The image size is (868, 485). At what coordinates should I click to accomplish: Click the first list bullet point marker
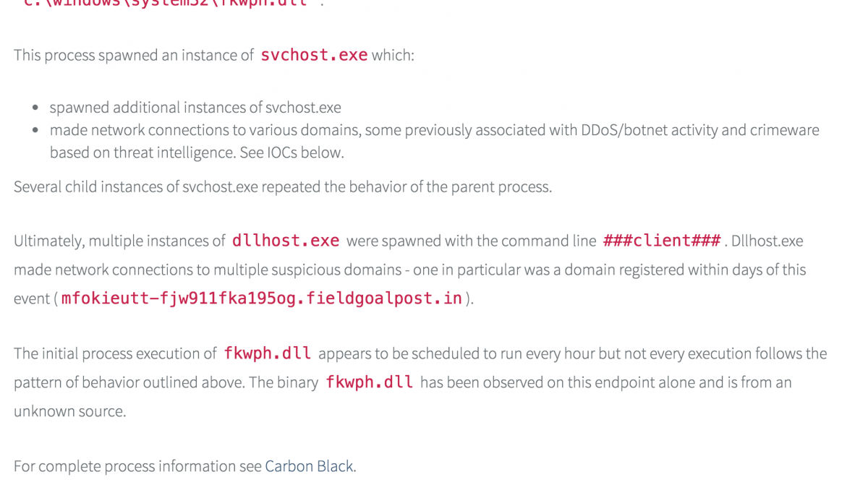pos(35,108)
